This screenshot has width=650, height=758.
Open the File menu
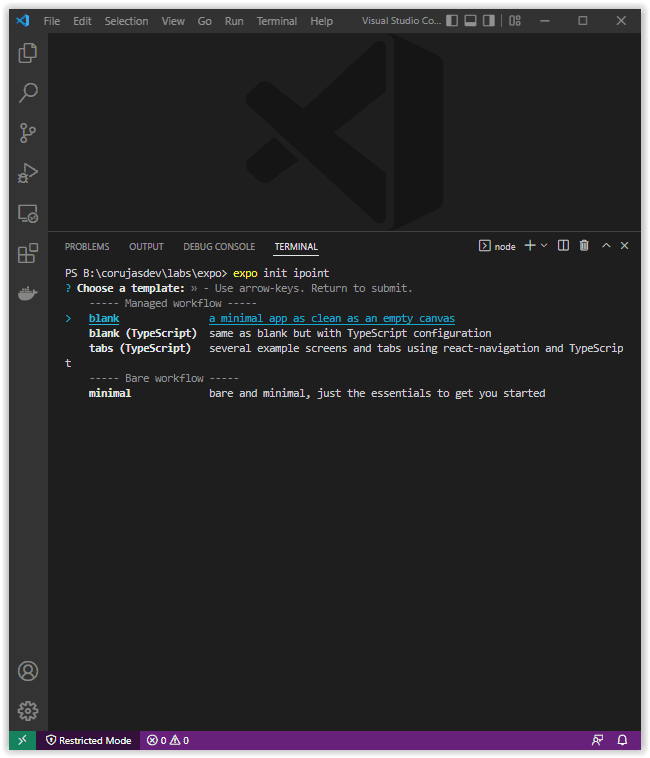point(52,21)
